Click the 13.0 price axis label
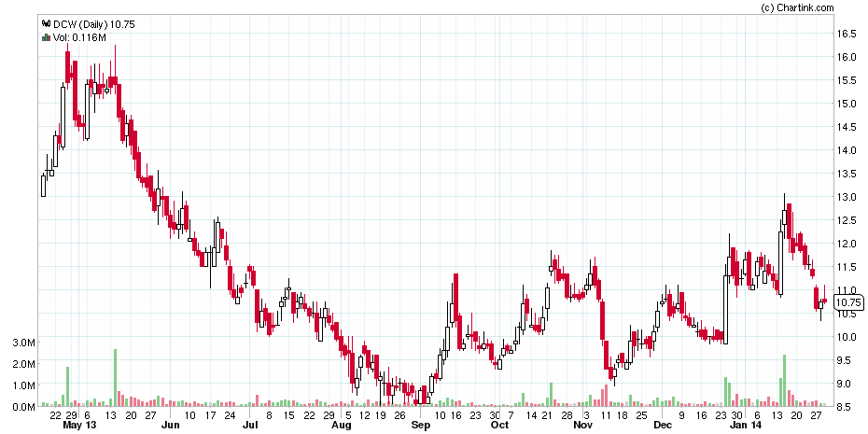The image size is (868, 434). click(x=846, y=197)
